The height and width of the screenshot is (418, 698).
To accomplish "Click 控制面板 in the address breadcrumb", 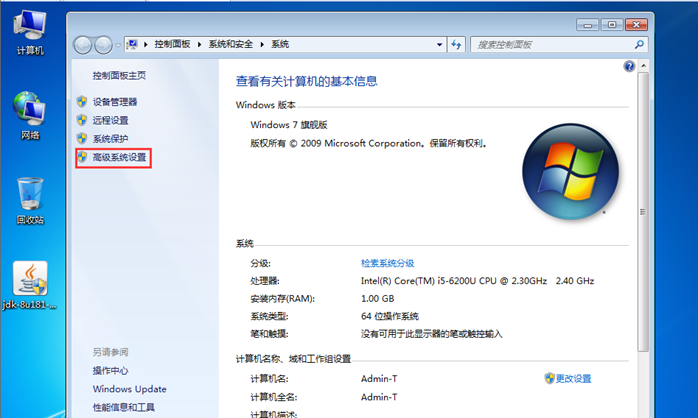I will pyautogui.click(x=172, y=44).
